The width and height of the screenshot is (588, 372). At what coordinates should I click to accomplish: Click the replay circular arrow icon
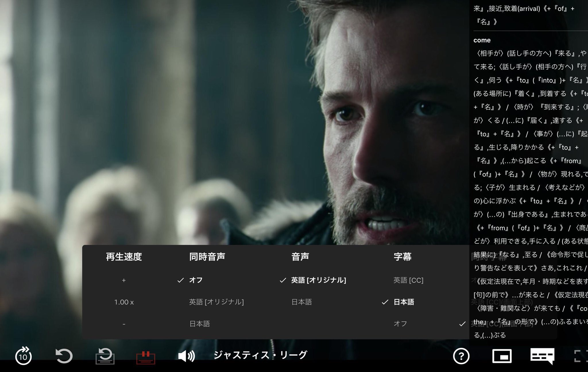click(64, 356)
